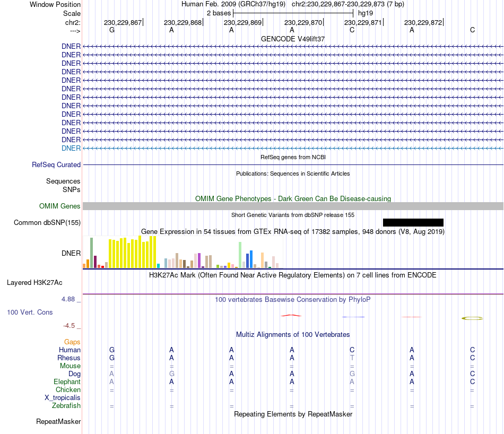The width and height of the screenshot is (504, 434).
Task: Click the GTEx Gene Expression track title
Action: click(293, 231)
